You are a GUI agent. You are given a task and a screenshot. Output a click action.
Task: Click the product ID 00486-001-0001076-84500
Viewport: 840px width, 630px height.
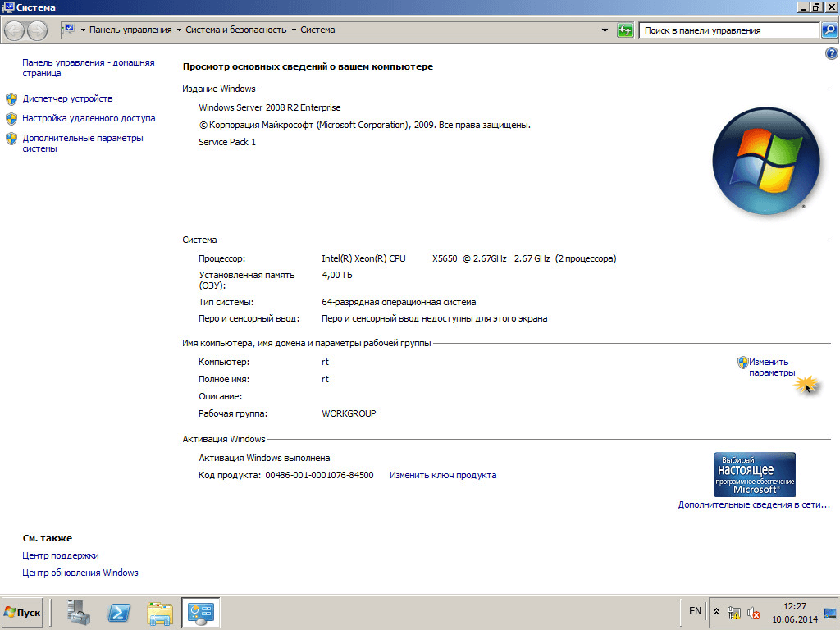click(319, 475)
